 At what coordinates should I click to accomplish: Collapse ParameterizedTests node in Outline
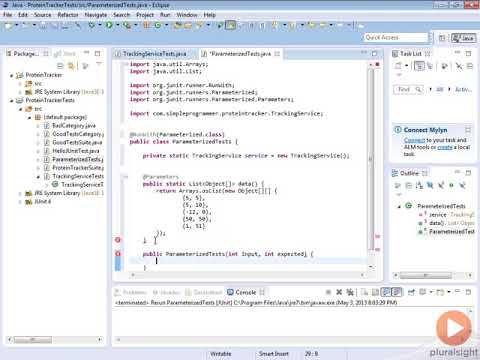click(399, 206)
